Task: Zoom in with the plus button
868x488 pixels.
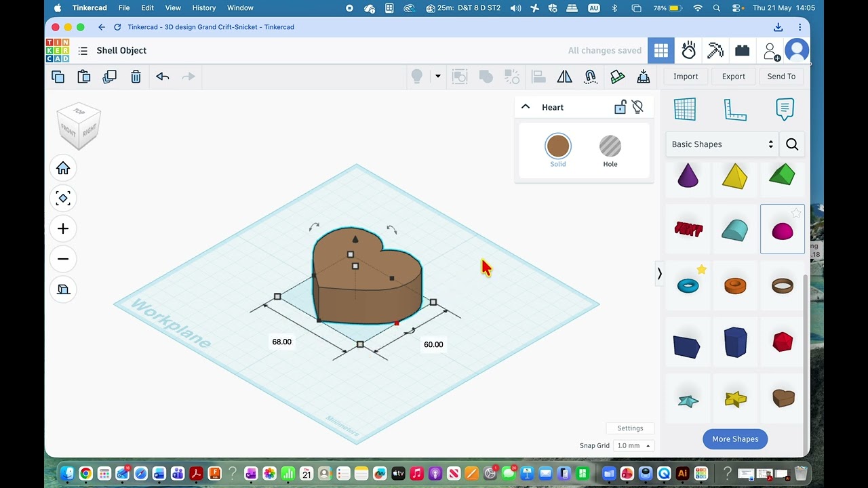Action: tap(63, 228)
